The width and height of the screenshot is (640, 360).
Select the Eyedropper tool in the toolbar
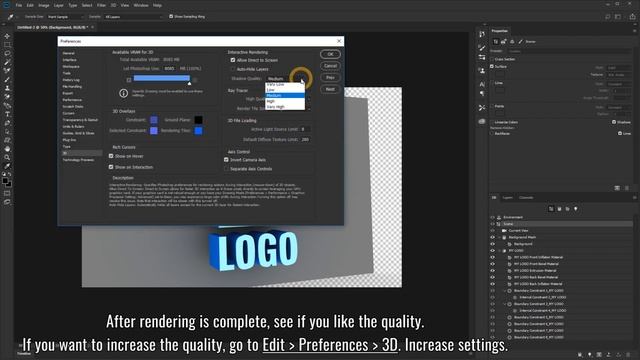point(7,166)
